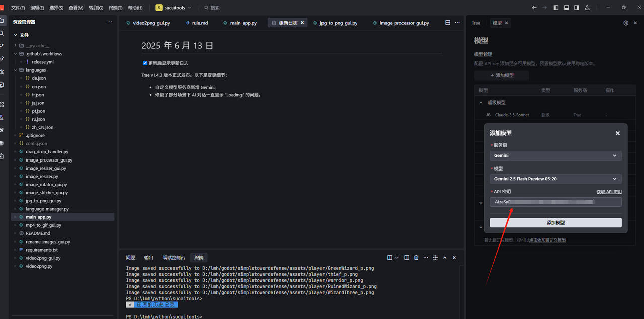Open release.yml in the file tree
Screen dimensions: 644x319
click(42, 62)
